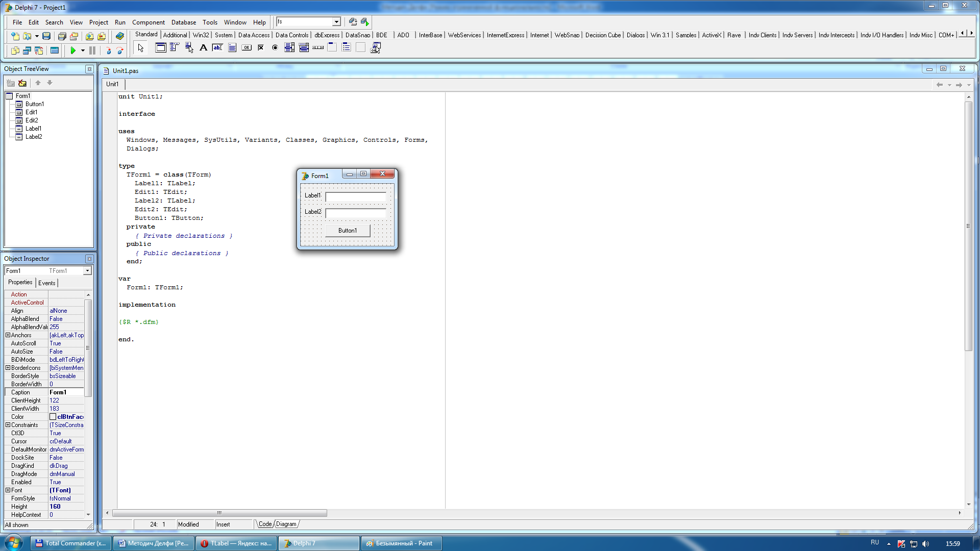Select Button1 in Object TreeView
This screenshot has width=980, height=551.
[x=34, y=104]
